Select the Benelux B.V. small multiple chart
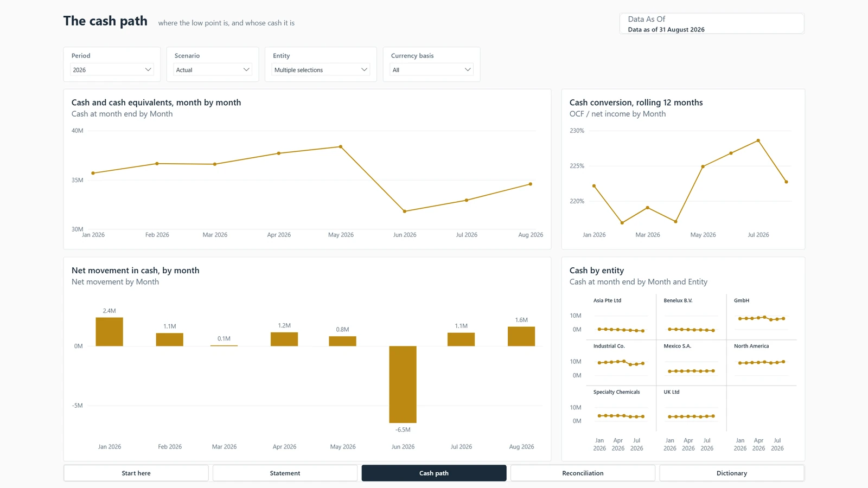 pos(691,317)
